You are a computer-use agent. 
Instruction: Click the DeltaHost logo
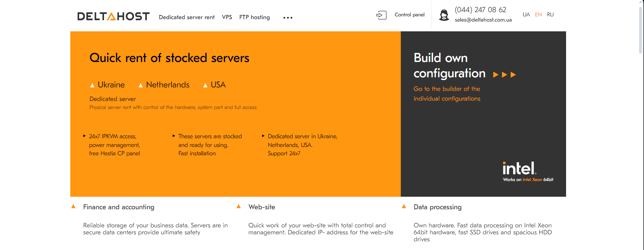(x=113, y=16)
